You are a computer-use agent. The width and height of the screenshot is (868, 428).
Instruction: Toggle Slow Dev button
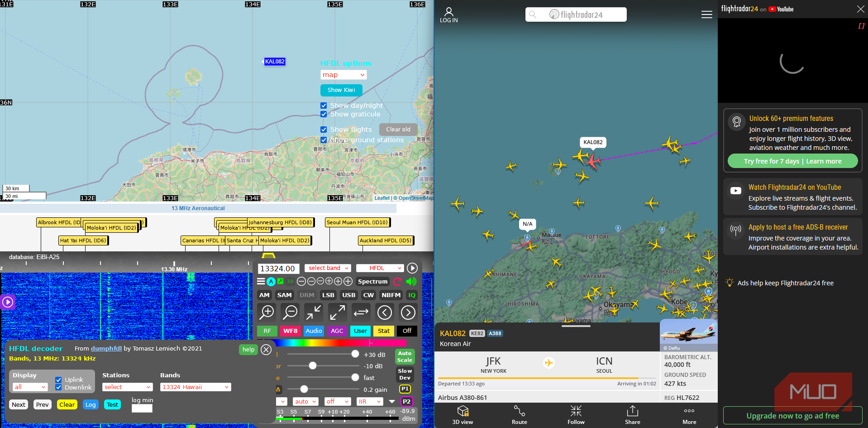pyautogui.click(x=405, y=374)
